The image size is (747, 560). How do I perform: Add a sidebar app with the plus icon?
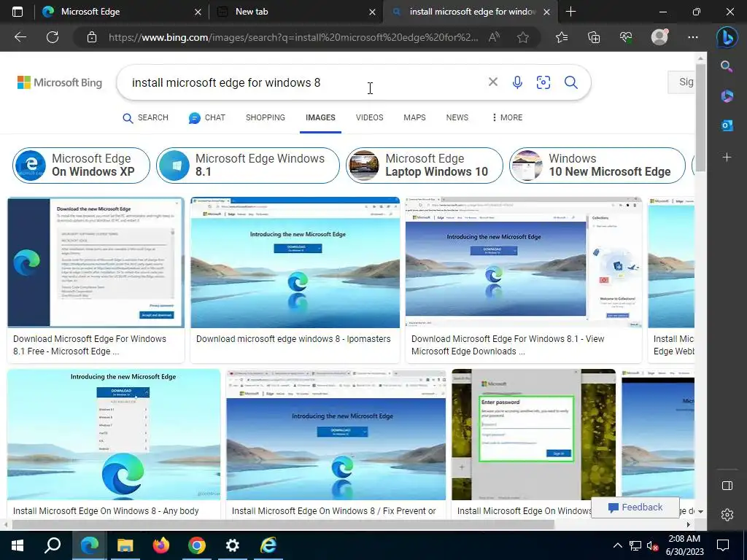point(727,157)
